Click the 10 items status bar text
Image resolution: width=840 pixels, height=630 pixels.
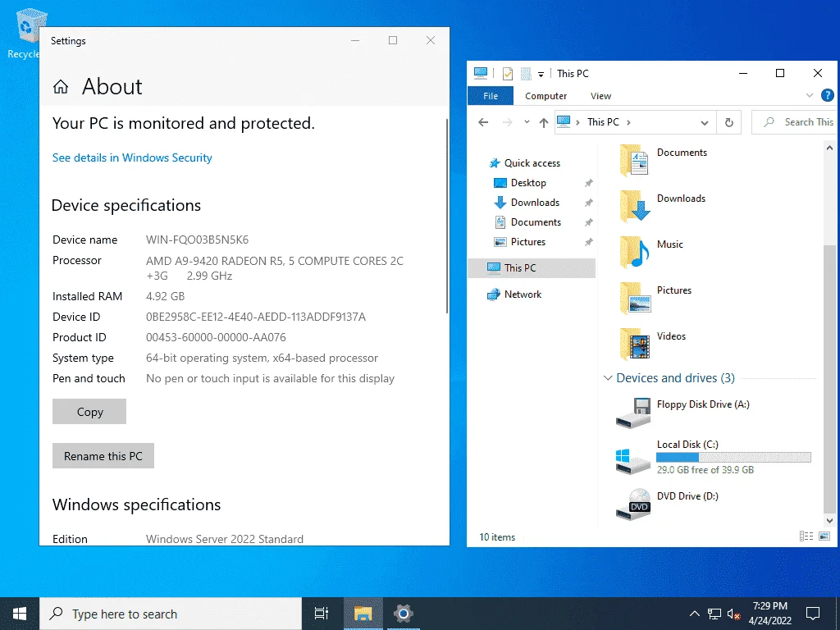coord(497,536)
